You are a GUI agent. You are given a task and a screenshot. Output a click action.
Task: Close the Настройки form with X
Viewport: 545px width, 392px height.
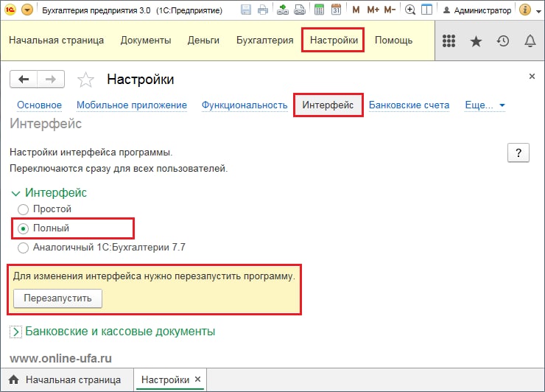[532, 76]
